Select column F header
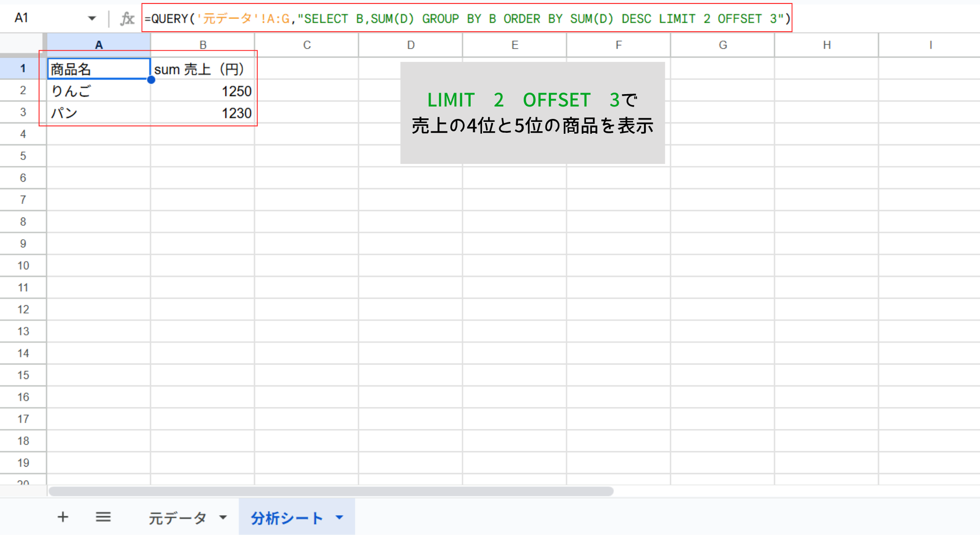980x535 pixels. 619,45
